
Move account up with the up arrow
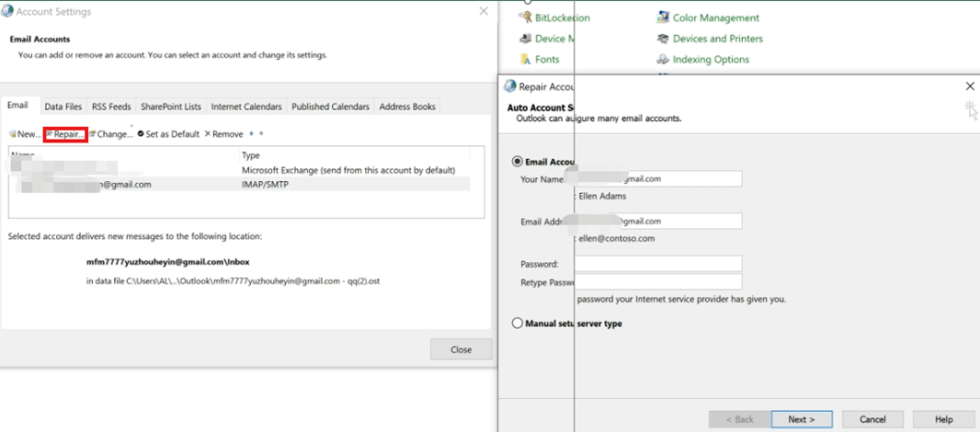pos(251,133)
